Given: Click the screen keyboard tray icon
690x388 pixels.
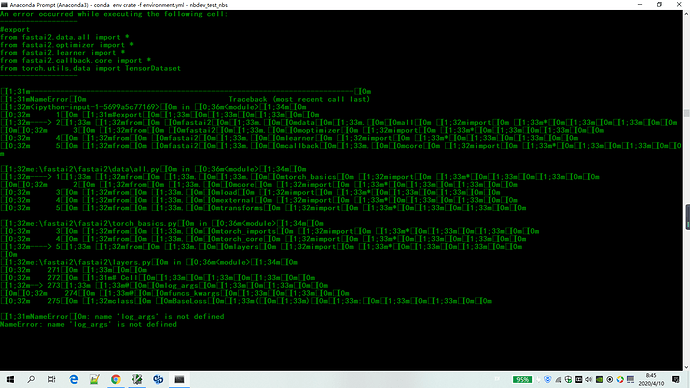Looking at the screenshot, I should (x=630, y=380).
